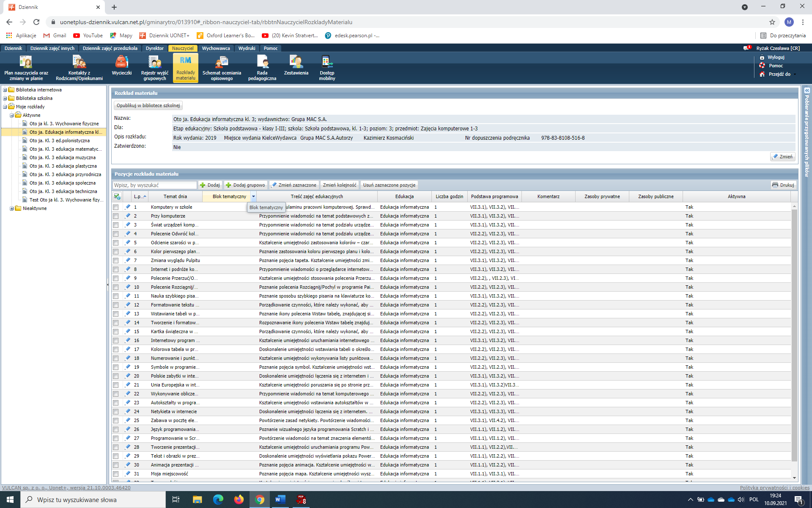812x508 pixels.
Task: Click the Wpisz, by wyszukać search field
Action: (154, 185)
